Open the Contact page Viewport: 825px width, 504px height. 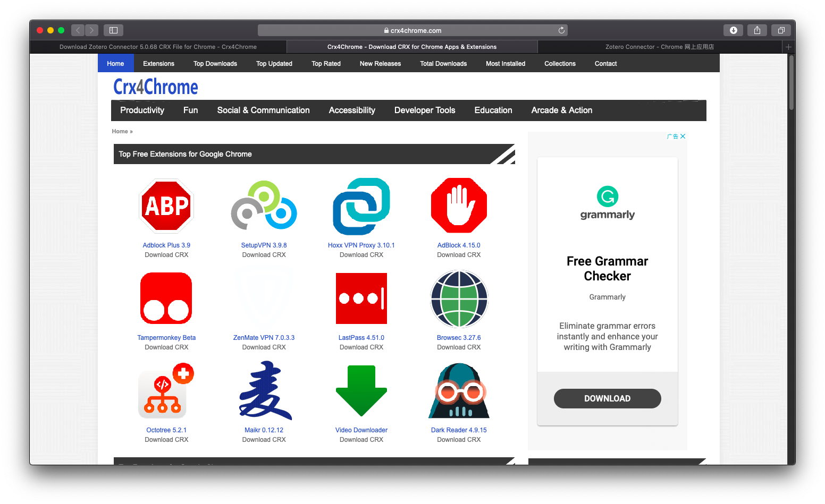coord(605,63)
